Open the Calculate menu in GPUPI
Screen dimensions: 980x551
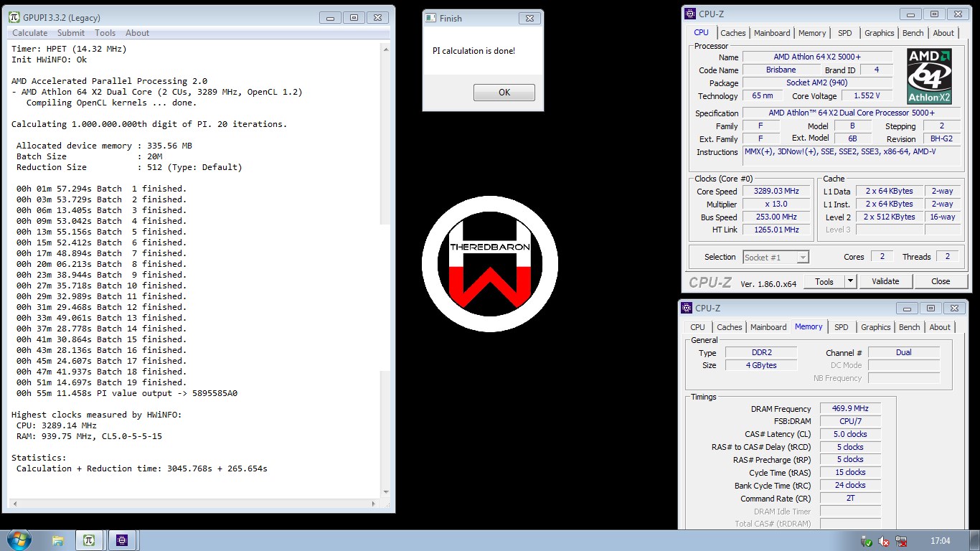[29, 33]
